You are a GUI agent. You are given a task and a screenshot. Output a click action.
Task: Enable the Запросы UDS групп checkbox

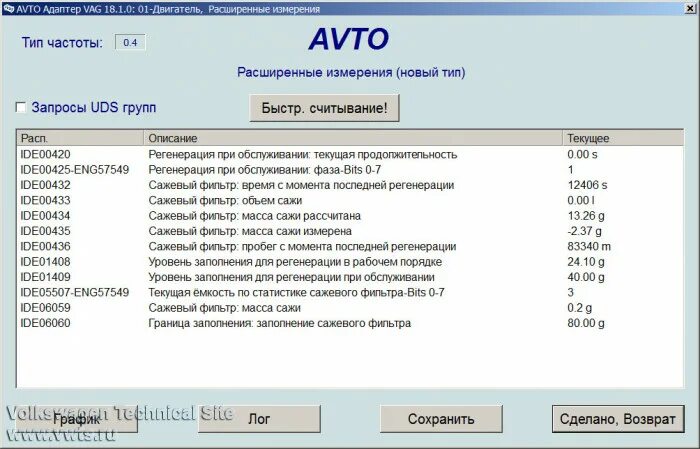click(21, 108)
